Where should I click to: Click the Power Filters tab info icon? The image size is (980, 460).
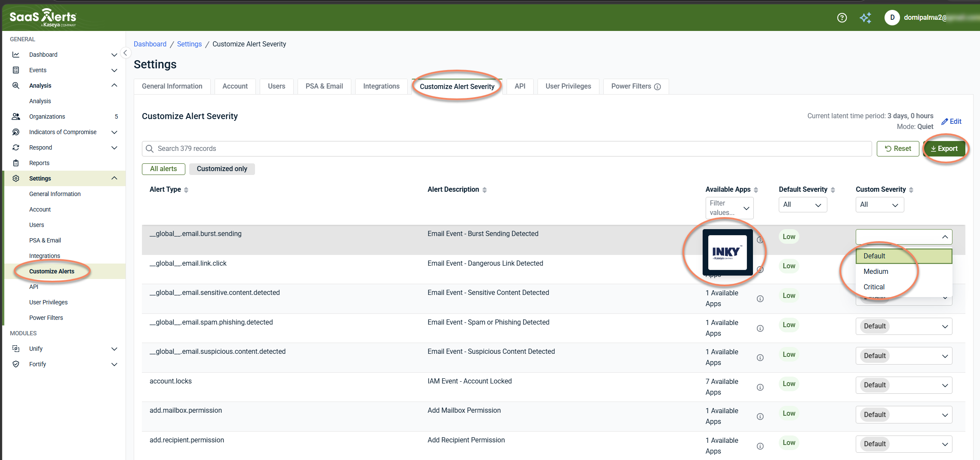point(657,87)
